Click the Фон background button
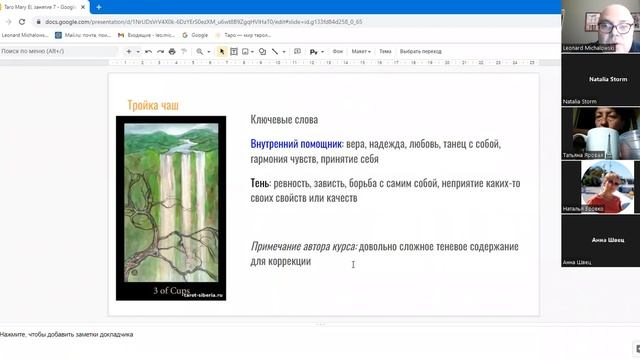 click(338, 51)
